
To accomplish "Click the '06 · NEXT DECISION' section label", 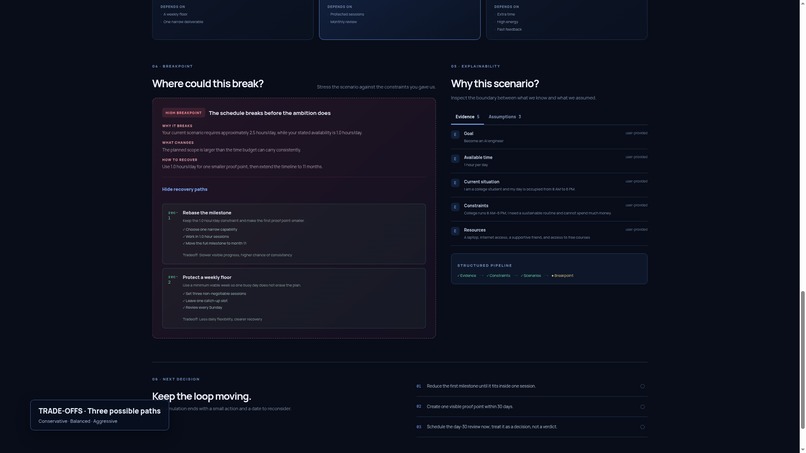I will pos(176,379).
